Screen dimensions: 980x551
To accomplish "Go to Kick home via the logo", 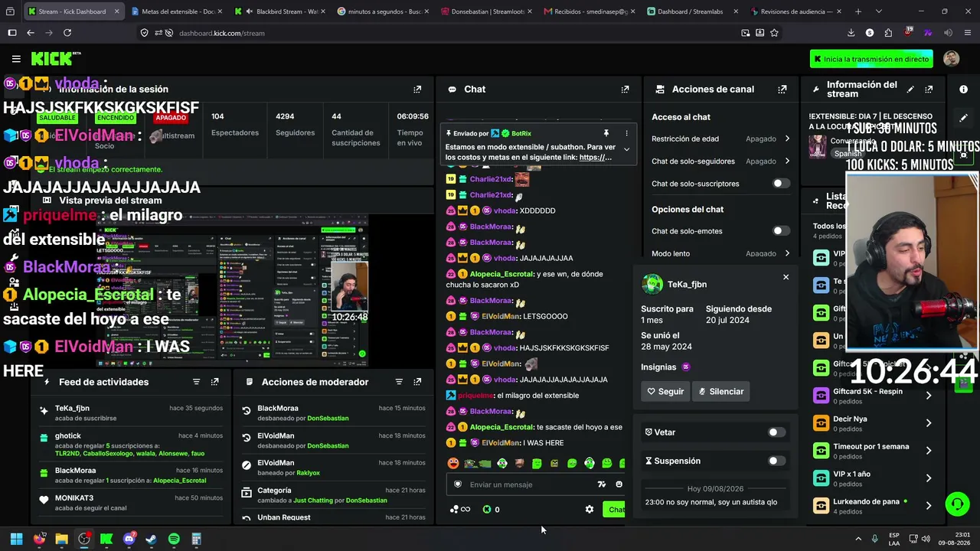I will (x=55, y=59).
